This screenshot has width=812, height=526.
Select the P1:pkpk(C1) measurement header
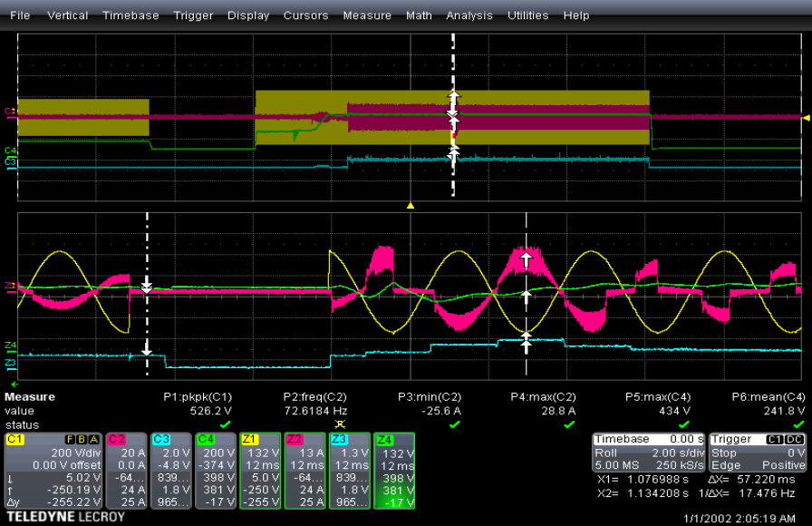[198, 397]
